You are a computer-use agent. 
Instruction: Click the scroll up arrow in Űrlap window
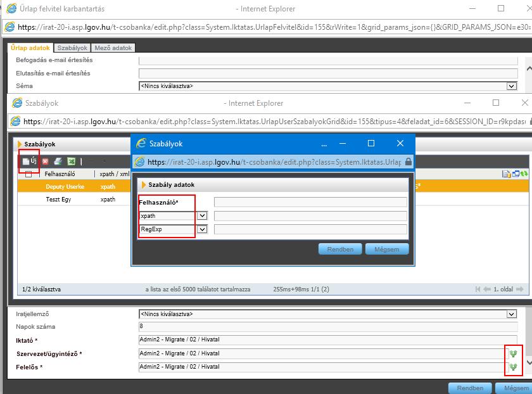pos(529,68)
